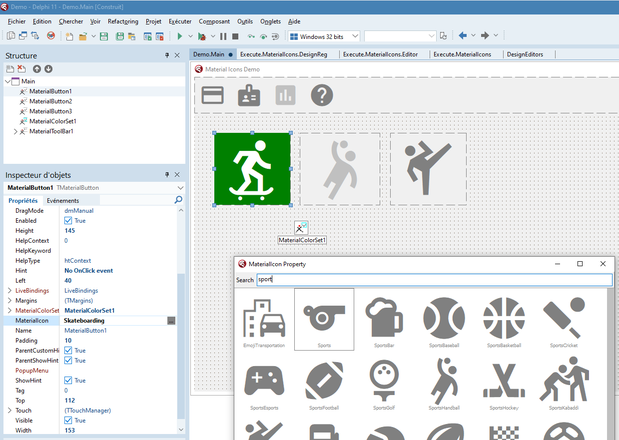Open dropdown arrow next to Run button
Screen dimensions: 619x440
click(x=190, y=36)
